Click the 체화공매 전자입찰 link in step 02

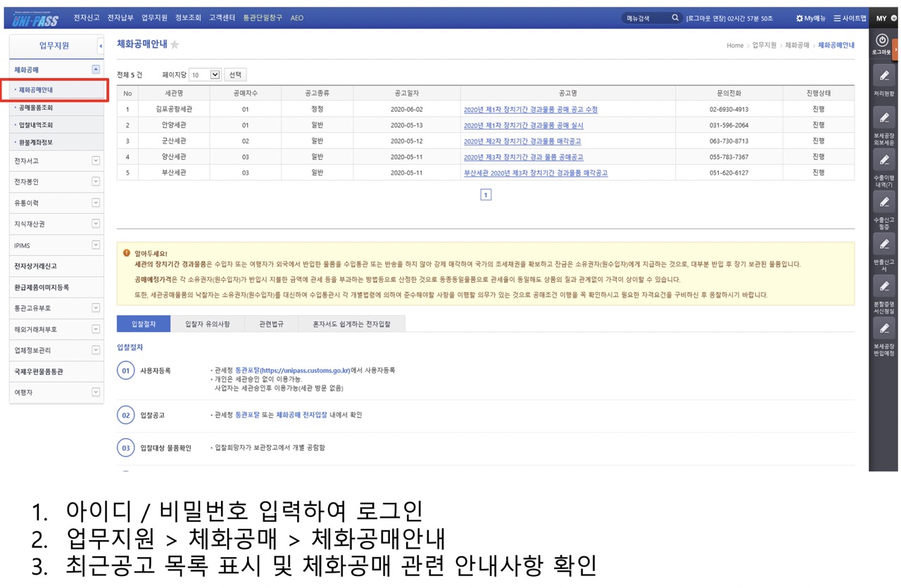pyautogui.click(x=301, y=415)
